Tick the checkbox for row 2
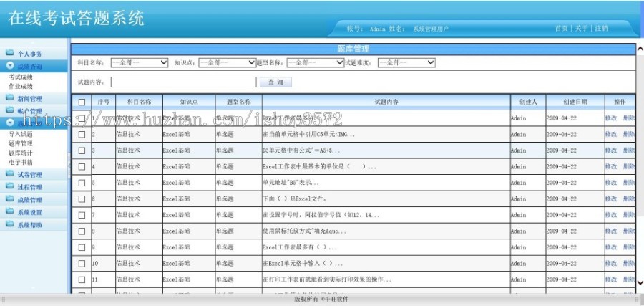The width and height of the screenshot is (644, 306). pos(82,134)
